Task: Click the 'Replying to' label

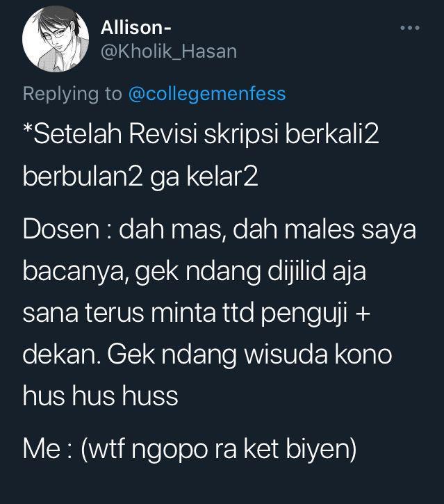Action: point(72,94)
